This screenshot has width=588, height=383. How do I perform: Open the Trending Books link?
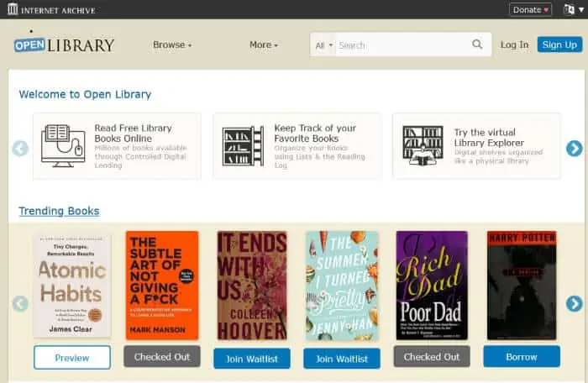tap(59, 211)
